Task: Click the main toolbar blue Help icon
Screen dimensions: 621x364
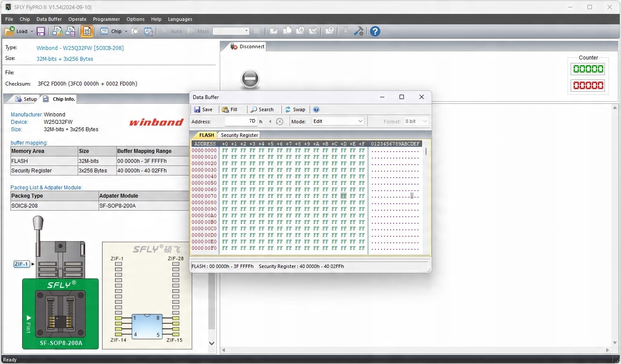Action: (x=375, y=31)
